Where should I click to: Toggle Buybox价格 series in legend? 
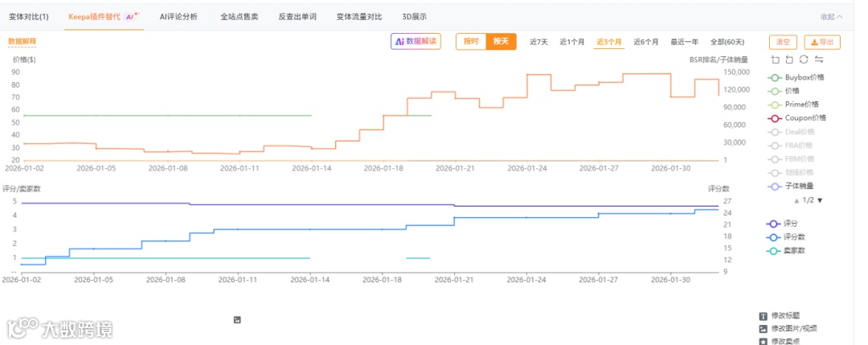pyautogui.click(x=796, y=77)
